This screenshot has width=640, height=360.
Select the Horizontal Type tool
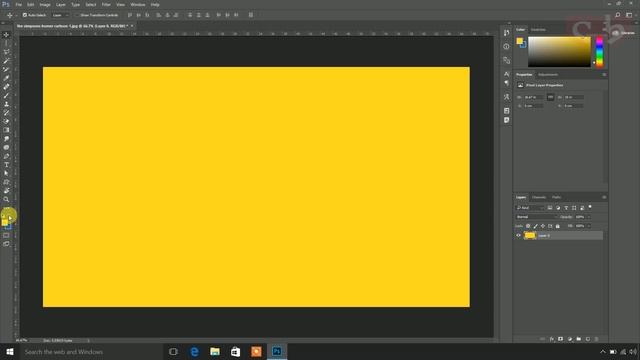(6, 164)
